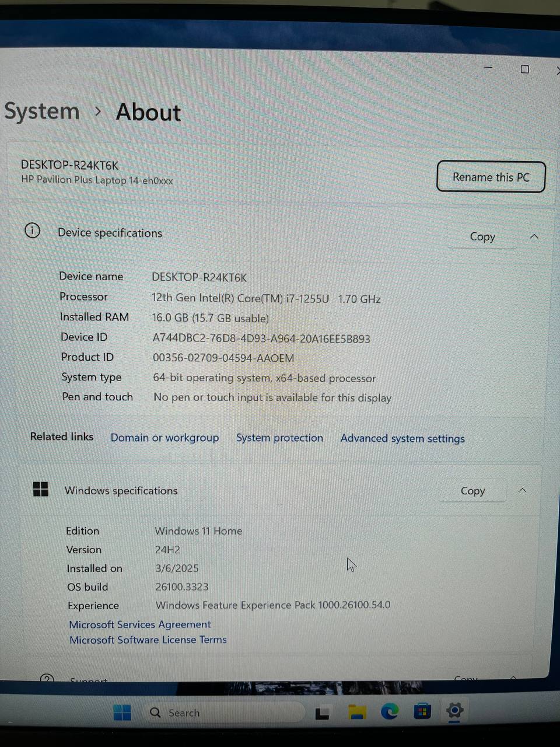The width and height of the screenshot is (560, 747).
Task: Click the System type value 64-bit operating system
Action: pos(264,378)
